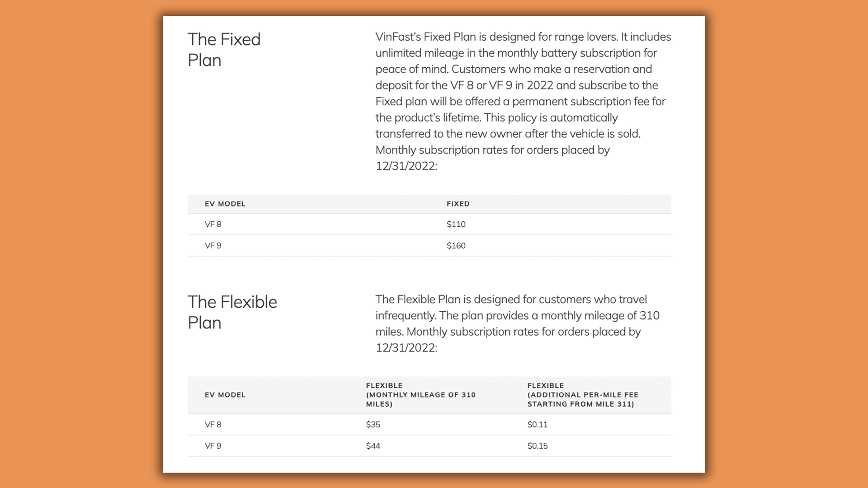Click the $0.11 per-mile fee cell
Image resolution: width=868 pixels, height=488 pixels.
pyautogui.click(x=537, y=425)
